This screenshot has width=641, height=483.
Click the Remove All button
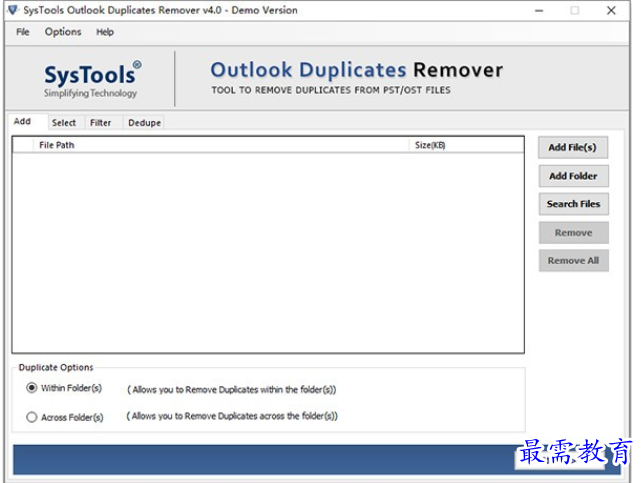574,261
